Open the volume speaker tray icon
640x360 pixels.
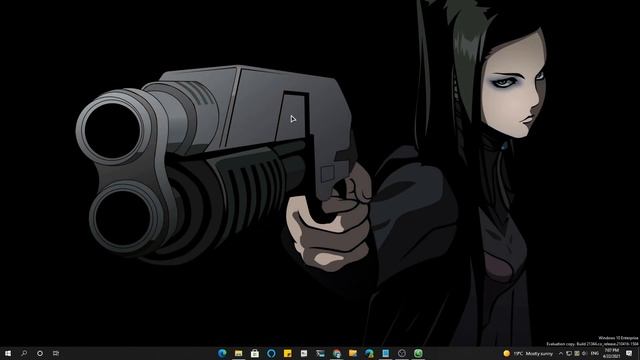(584, 353)
